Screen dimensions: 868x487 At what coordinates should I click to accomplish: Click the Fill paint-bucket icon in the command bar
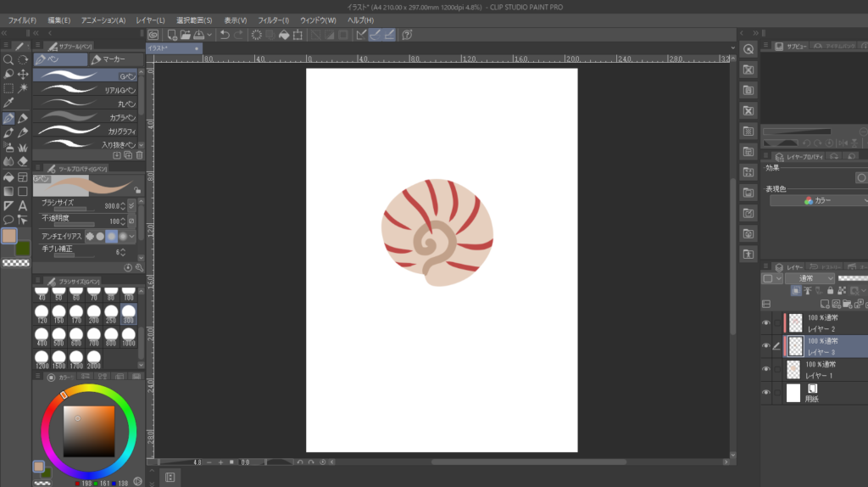pos(284,35)
